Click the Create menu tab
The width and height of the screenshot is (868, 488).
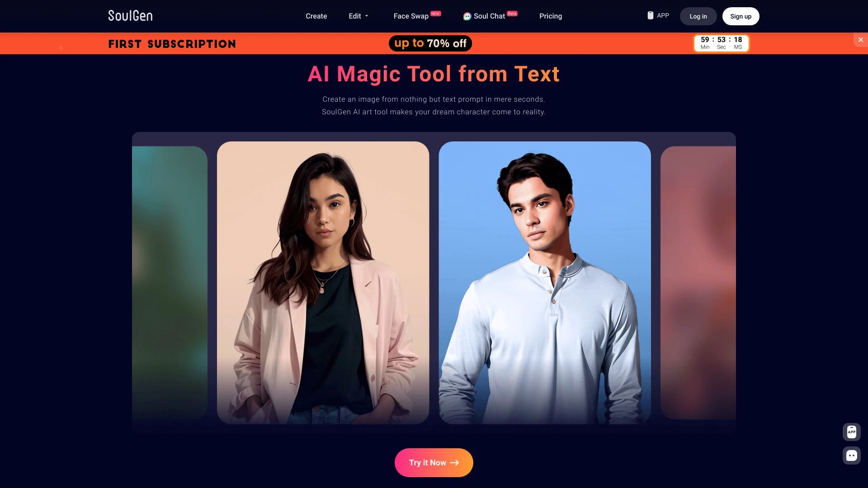316,16
